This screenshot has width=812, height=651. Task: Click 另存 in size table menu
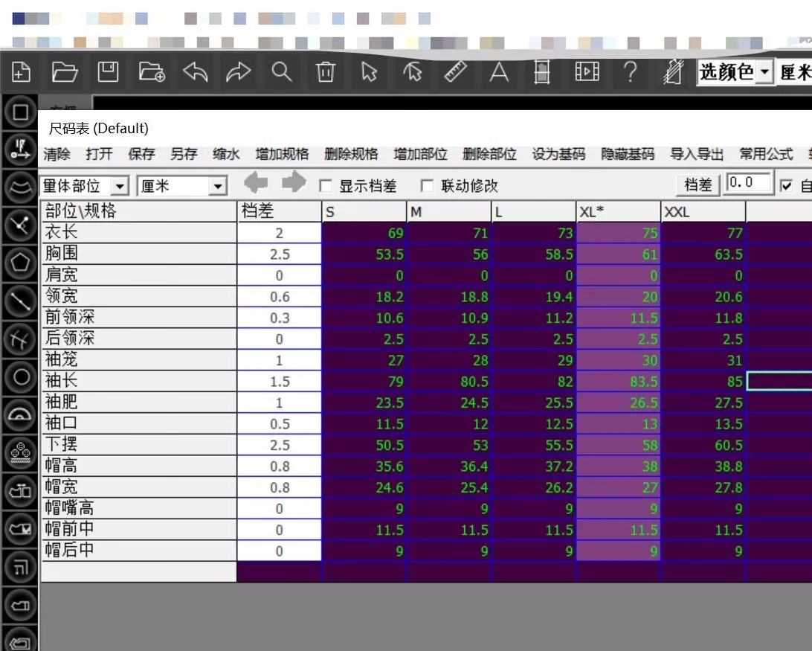[184, 154]
